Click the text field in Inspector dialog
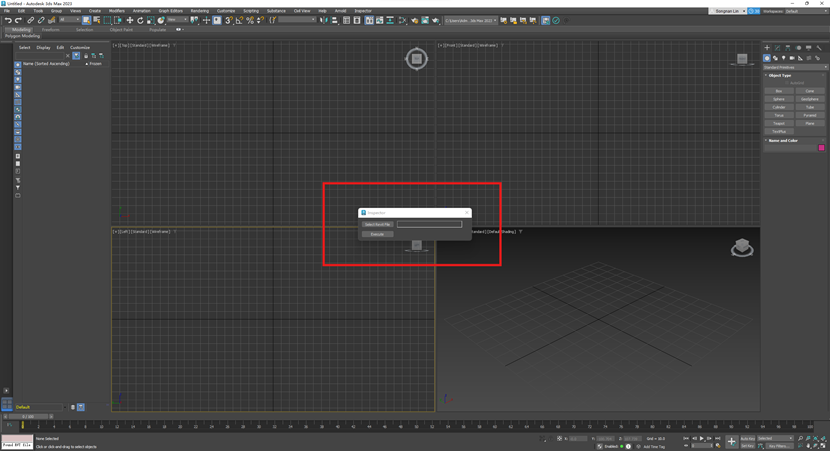The height and width of the screenshot is (451, 830). (429, 224)
